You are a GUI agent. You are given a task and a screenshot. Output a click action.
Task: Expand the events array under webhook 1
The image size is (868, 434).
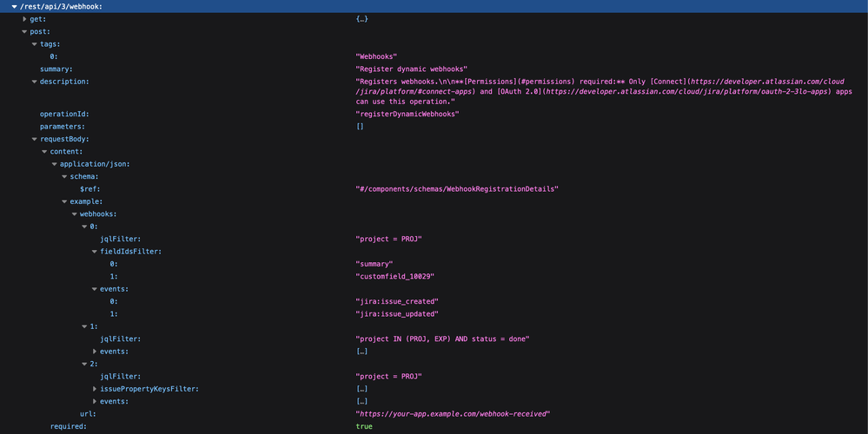pyautogui.click(x=95, y=352)
